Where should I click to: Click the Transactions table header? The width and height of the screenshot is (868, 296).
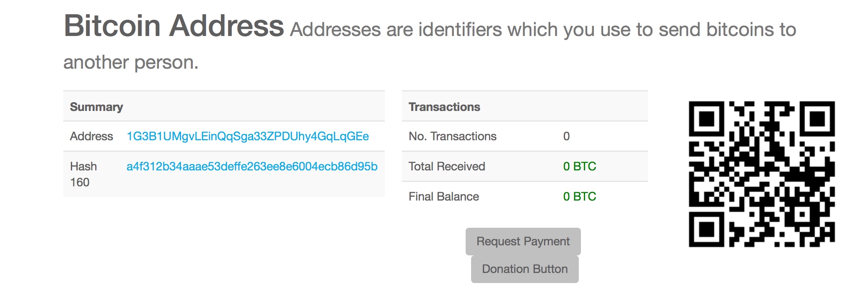[x=444, y=107]
